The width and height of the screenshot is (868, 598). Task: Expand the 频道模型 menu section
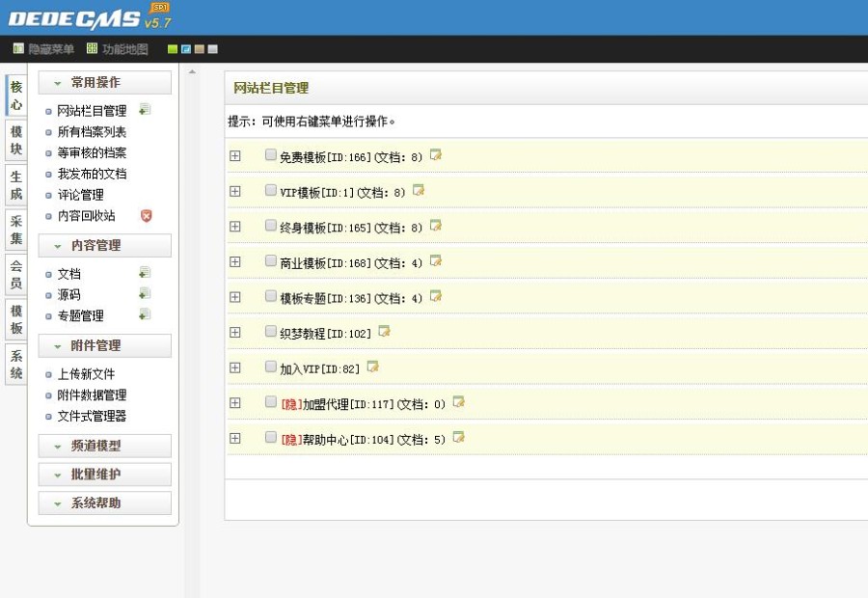104,446
